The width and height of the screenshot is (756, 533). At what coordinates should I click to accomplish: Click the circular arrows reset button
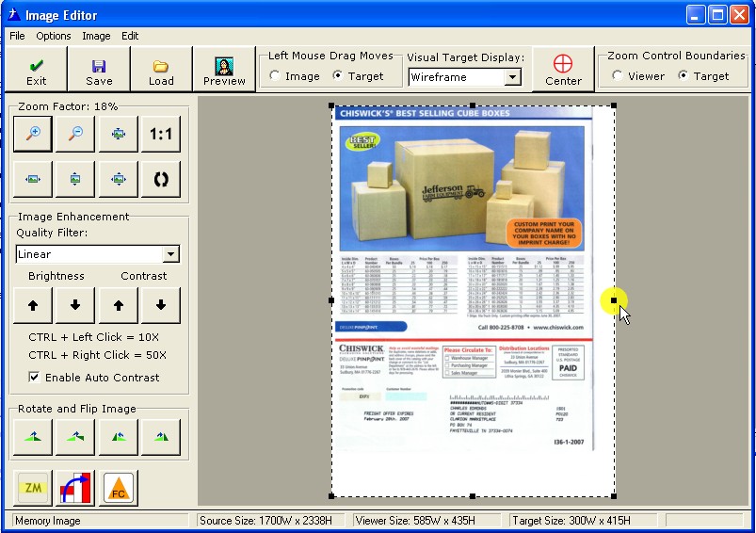click(x=161, y=179)
